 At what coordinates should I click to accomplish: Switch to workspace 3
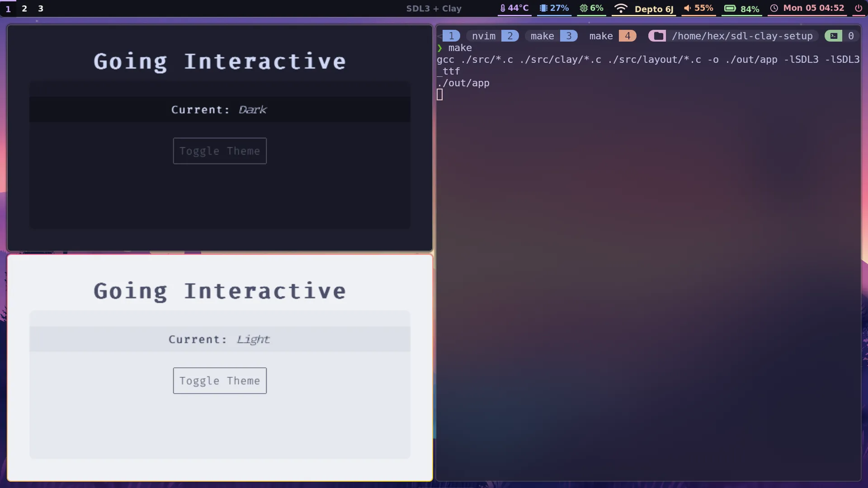(x=41, y=9)
